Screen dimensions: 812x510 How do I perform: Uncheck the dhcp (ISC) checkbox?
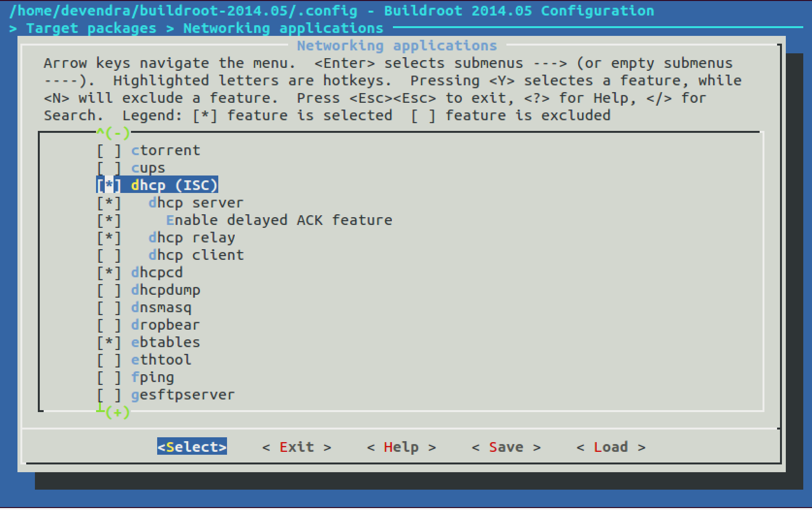(x=109, y=186)
